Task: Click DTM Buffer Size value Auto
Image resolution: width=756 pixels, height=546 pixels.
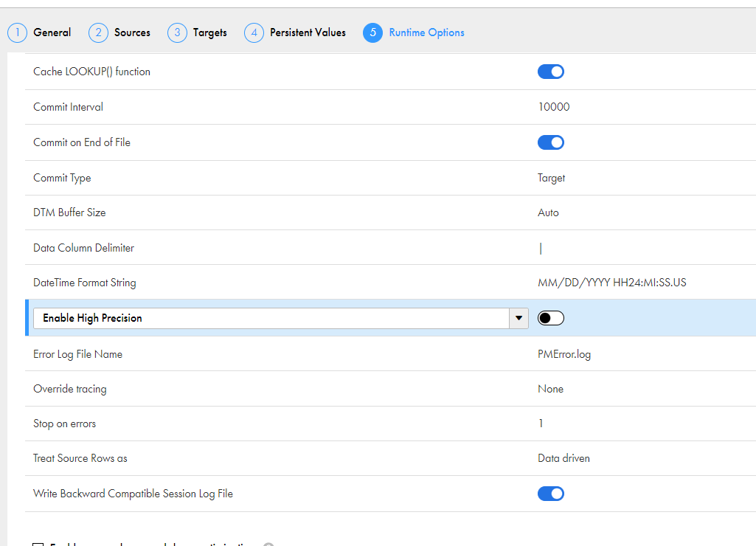Action: click(x=548, y=212)
